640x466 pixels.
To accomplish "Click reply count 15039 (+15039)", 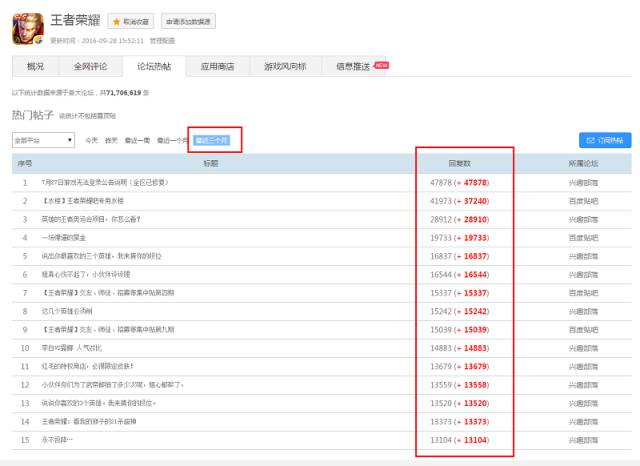I will pyautogui.click(x=460, y=329).
